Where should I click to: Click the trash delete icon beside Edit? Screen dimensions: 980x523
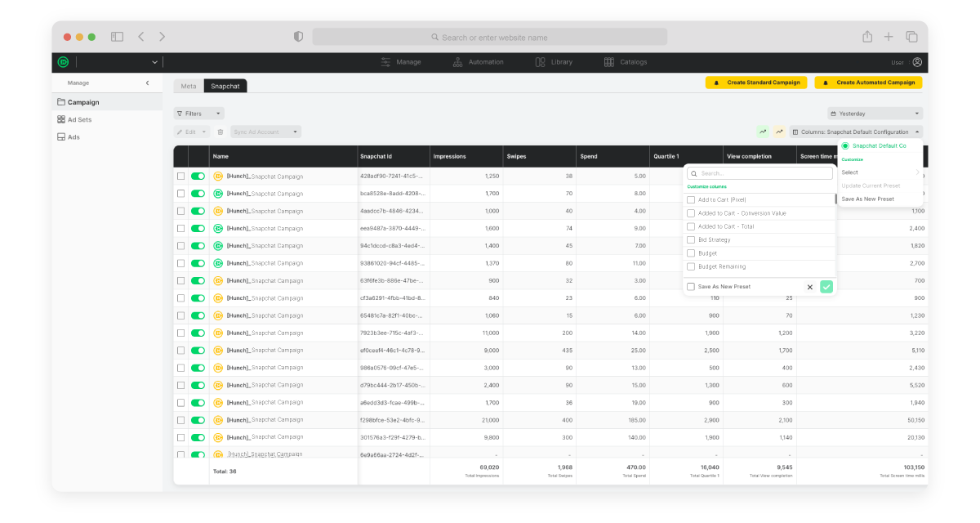click(x=220, y=132)
